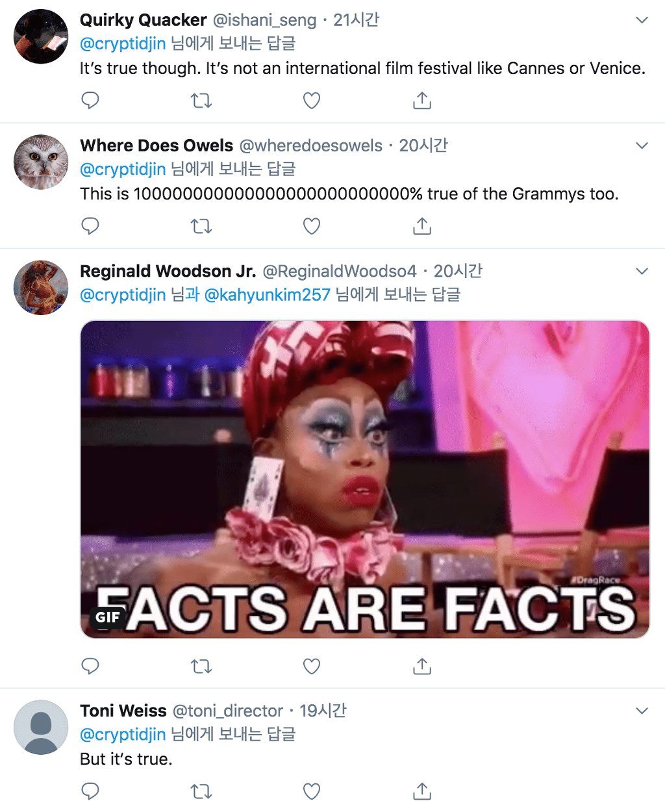Viewport: 665px width, 812px height.
Task: Like Reginald Woodson Jr.'s GIF tweet
Action: [x=312, y=666]
